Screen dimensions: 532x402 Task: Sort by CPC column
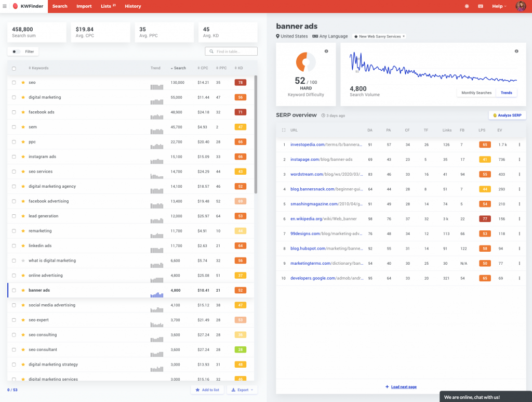pos(203,68)
